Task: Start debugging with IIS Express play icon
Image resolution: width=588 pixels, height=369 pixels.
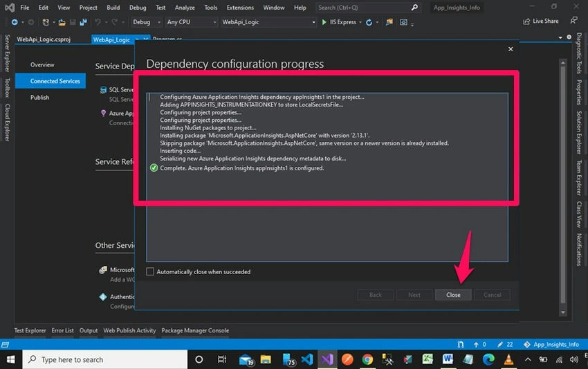Action: pos(324,22)
